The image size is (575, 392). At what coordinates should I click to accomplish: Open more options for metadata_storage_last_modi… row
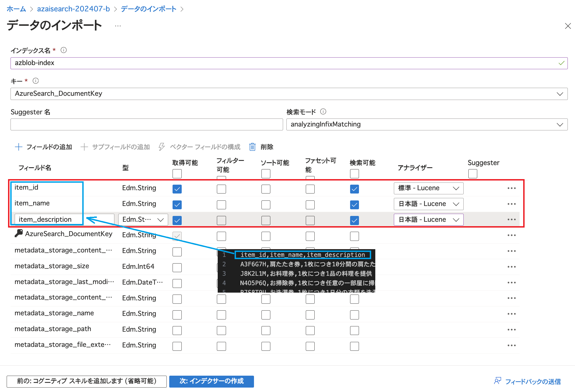coord(512,283)
